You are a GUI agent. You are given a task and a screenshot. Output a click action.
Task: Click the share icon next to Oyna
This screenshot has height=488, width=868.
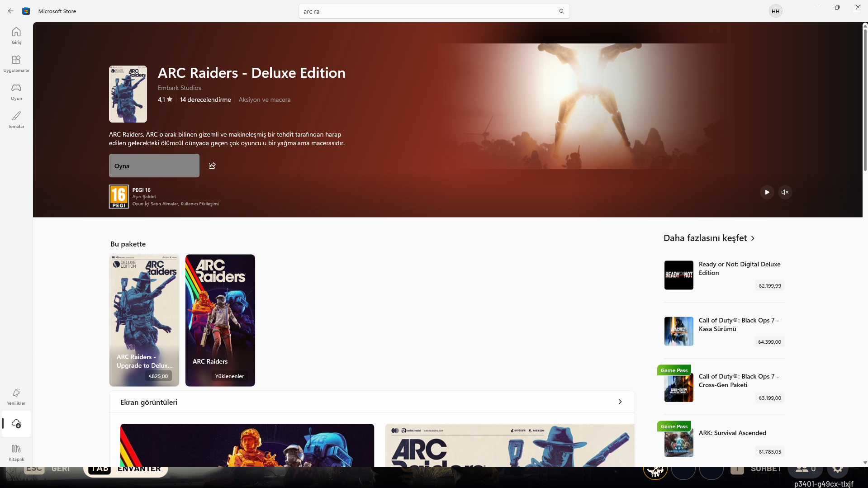tap(212, 166)
